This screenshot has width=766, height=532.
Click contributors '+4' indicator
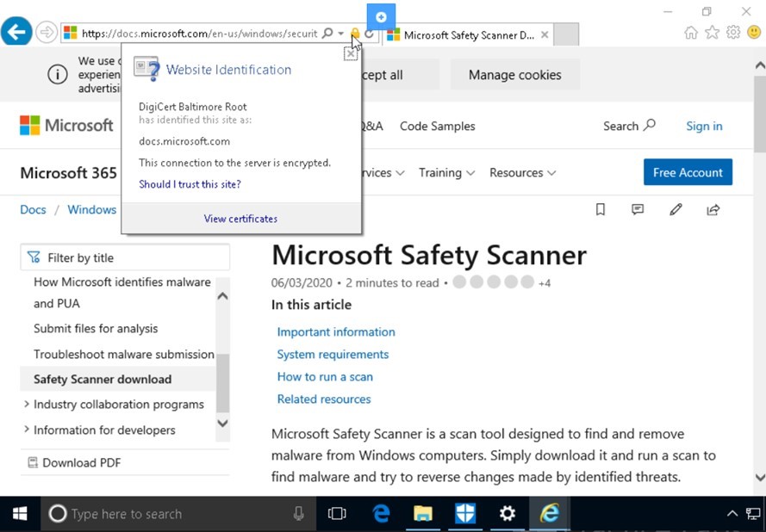[x=545, y=283]
